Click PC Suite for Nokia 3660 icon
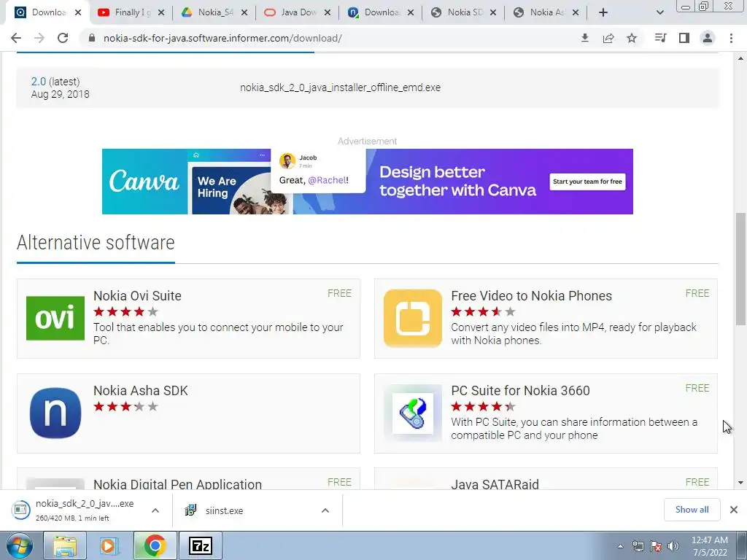The width and height of the screenshot is (747, 560). pos(413,413)
